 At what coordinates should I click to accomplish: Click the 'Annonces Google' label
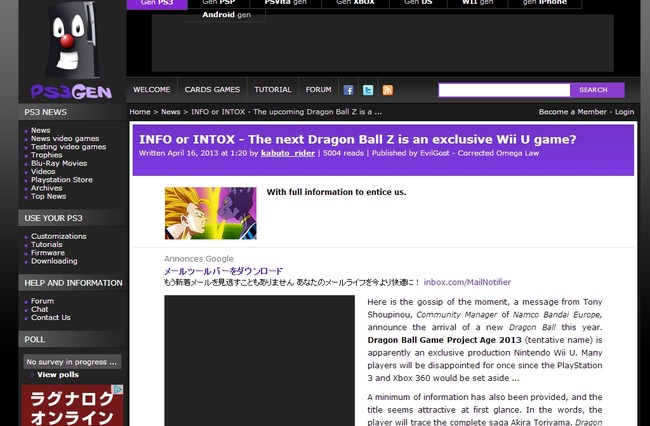click(x=199, y=259)
